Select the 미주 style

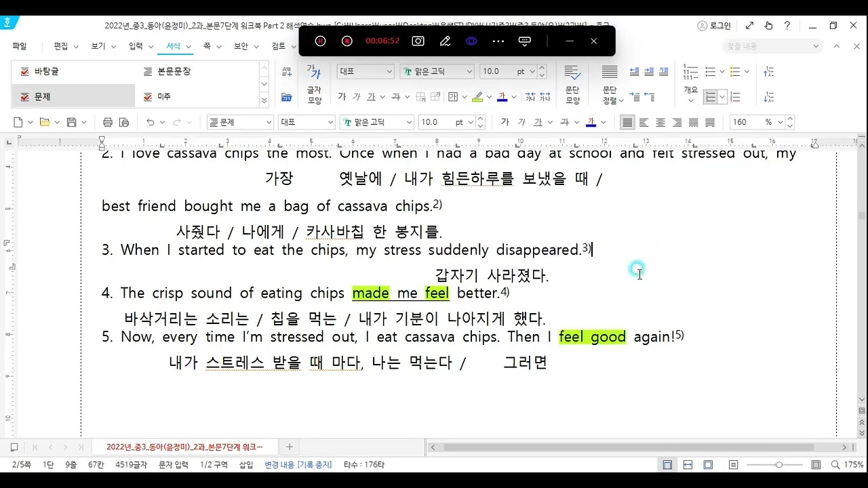tap(197, 97)
